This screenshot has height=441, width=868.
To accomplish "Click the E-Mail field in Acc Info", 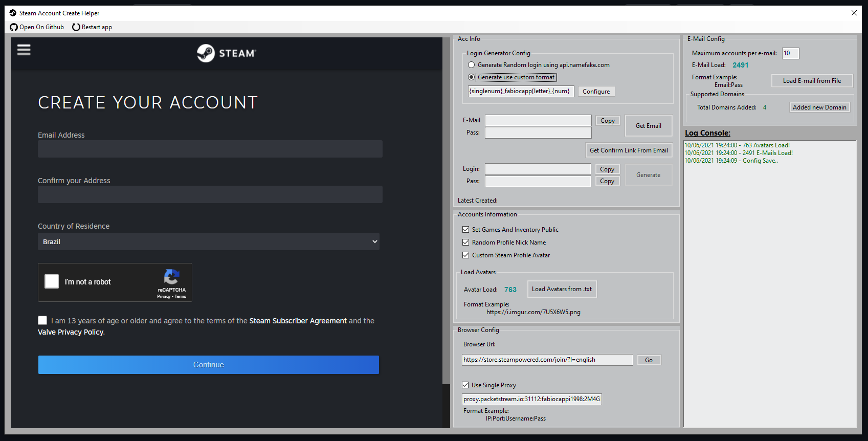I will pos(538,120).
